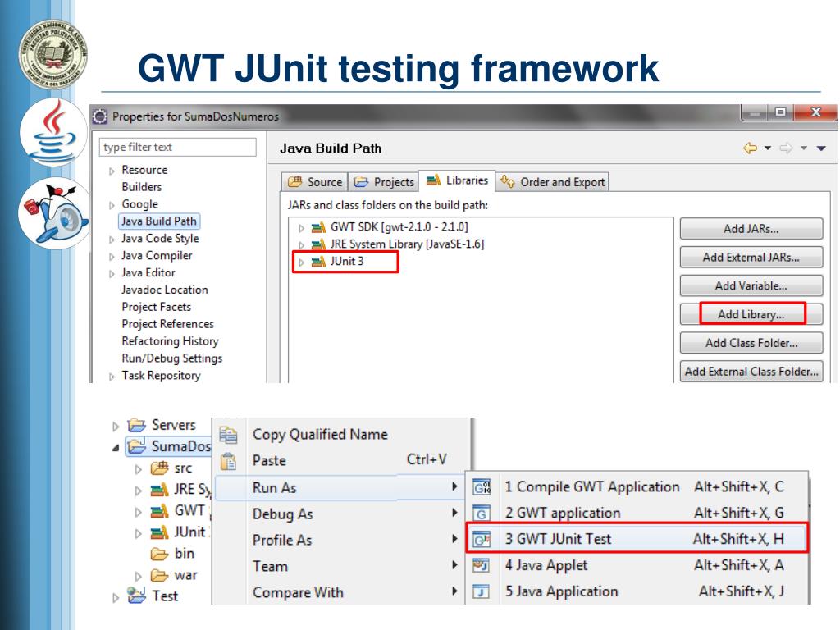This screenshot has width=840, height=630.
Task: Click the Add Library button
Action: tap(751, 314)
